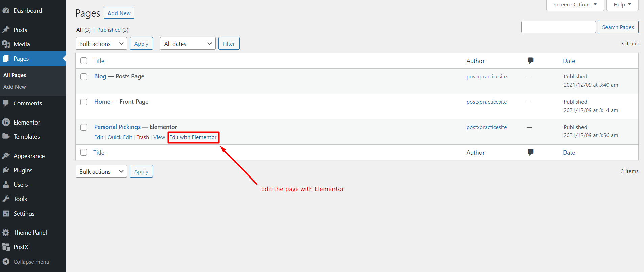This screenshot has height=272, width=644.
Task: Click the Edit link under Personal Pickings
Action: 99,137
